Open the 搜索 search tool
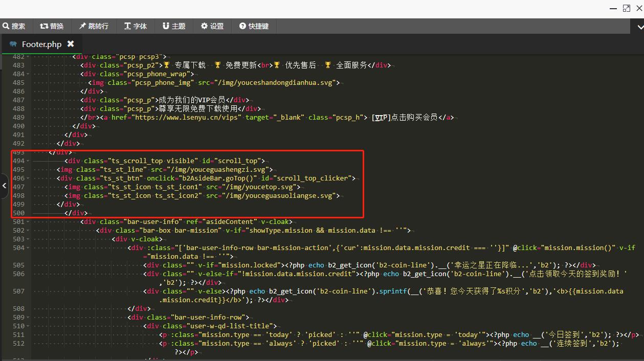The width and height of the screenshot is (644, 361). (14, 26)
